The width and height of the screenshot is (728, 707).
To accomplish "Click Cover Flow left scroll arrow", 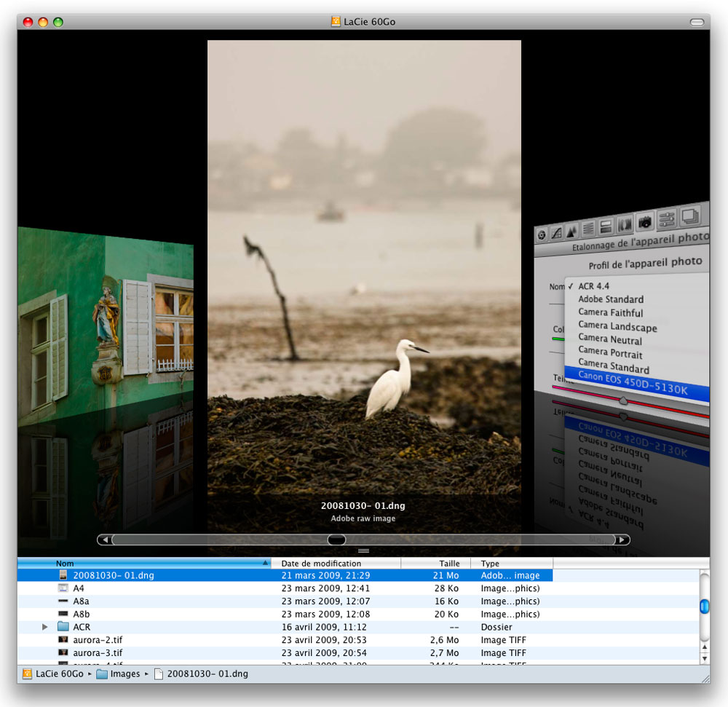I will click(105, 540).
